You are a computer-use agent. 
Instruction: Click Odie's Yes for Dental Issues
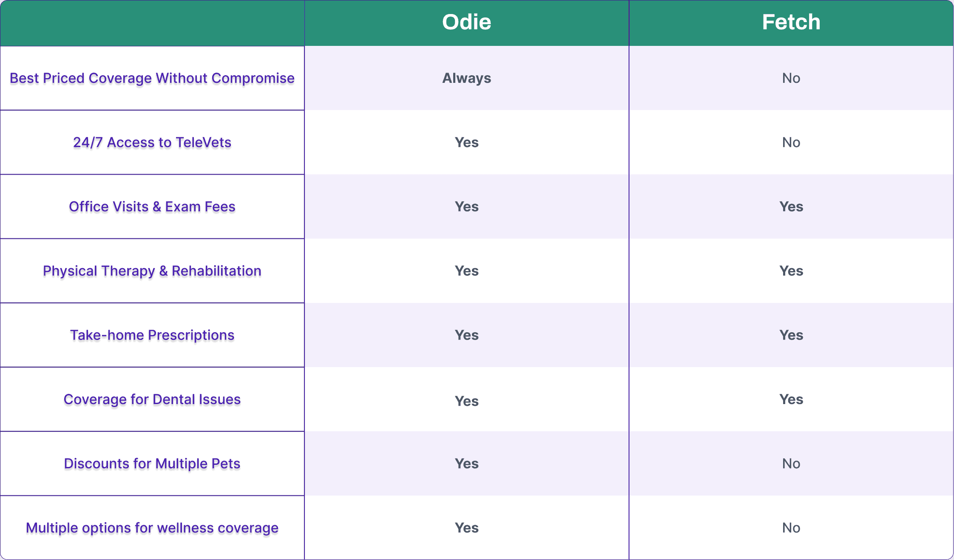click(466, 401)
